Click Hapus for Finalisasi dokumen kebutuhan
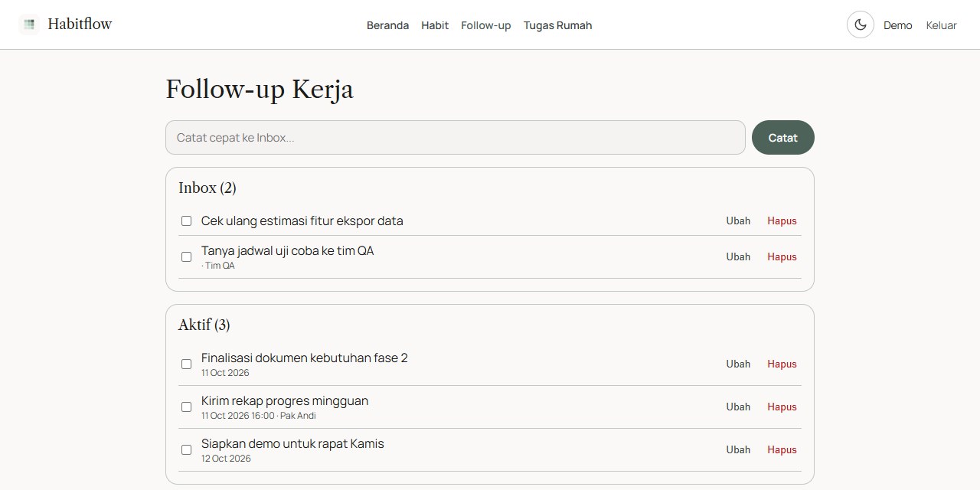Image resolution: width=980 pixels, height=490 pixels. [x=782, y=364]
